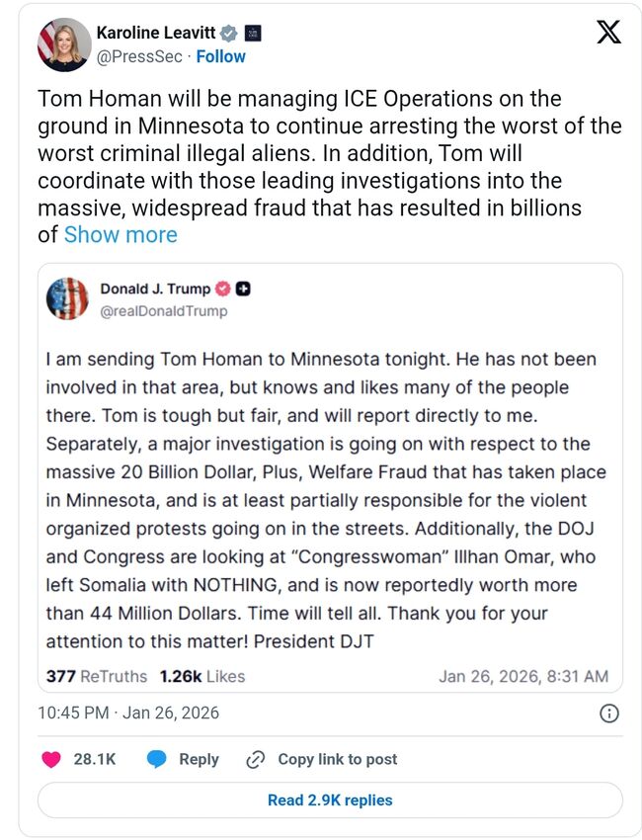This screenshot has height=840, width=642.
Task: View the 377 ReTruths count
Action: [x=96, y=677]
